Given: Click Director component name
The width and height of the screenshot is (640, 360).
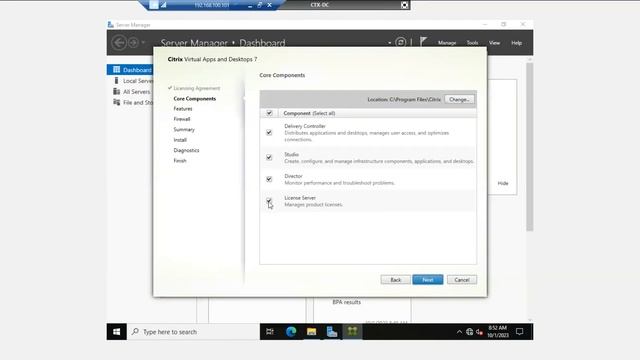Looking at the screenshot, I should click(293, 176).
